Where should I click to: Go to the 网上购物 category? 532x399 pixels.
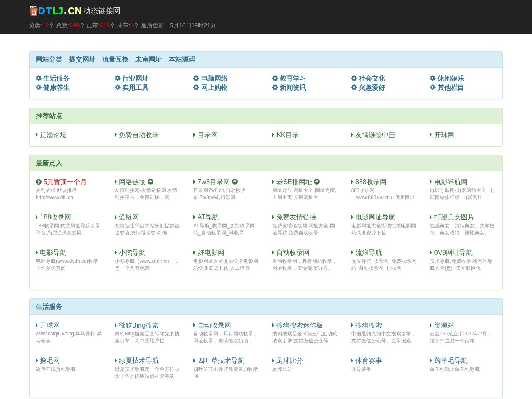point(214,87)
